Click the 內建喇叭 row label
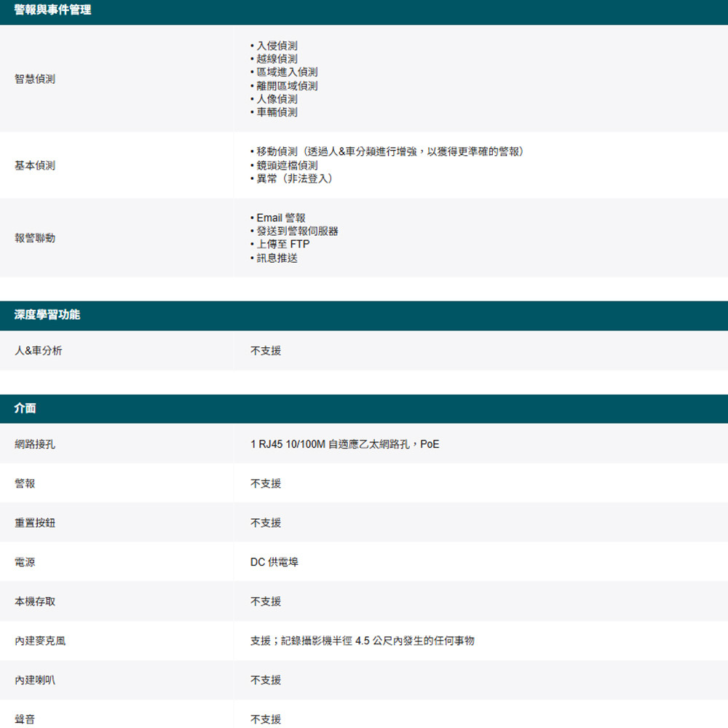Image resolution: width=728 pixels, height=728 pixels. pos(35,680)
